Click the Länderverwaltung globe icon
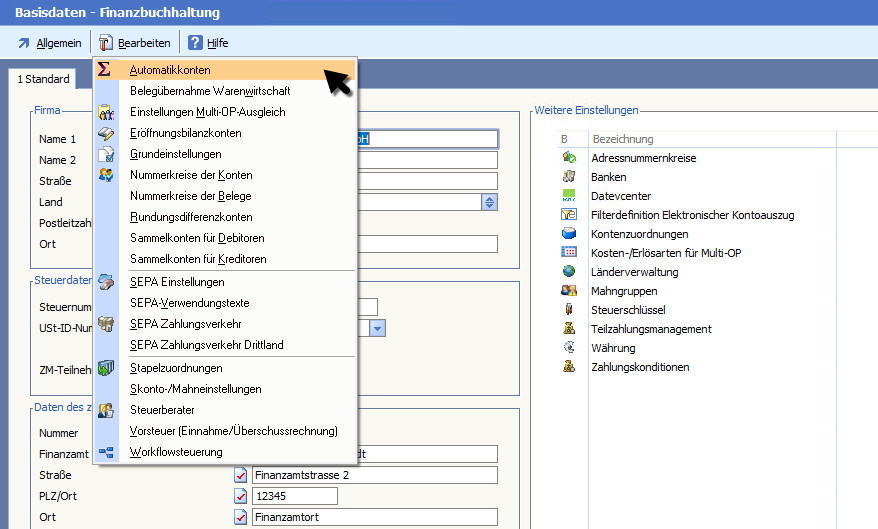878x529 pixels. click(569, 271)
